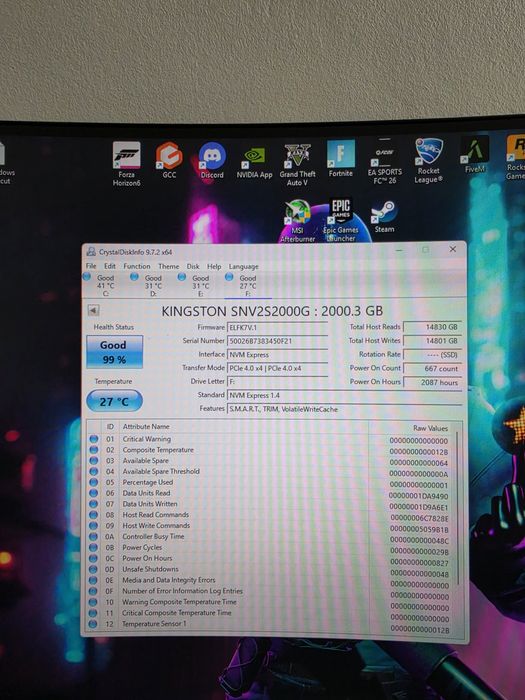Open the Function menu
The height and width of the screenshot is (700, 525).
point(137,266)
